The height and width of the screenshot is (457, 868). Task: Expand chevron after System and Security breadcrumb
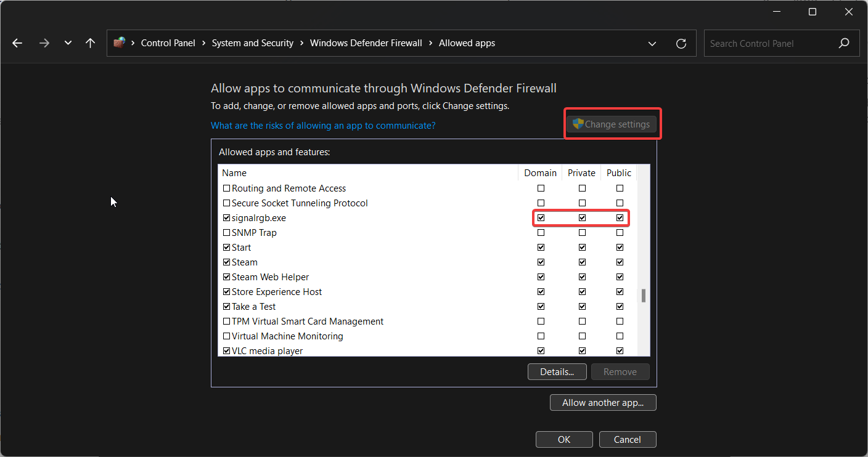[x=302, y=43]
